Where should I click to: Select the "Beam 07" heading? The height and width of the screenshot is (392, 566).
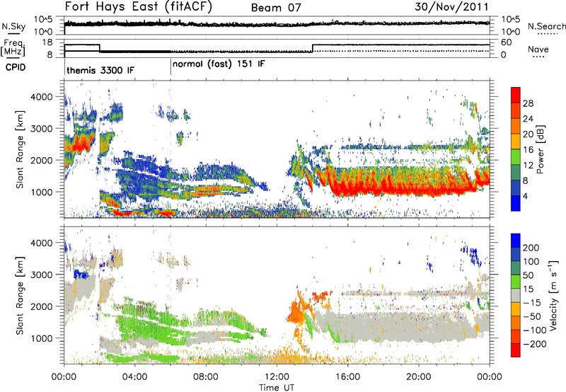click(x=276, y=8)
